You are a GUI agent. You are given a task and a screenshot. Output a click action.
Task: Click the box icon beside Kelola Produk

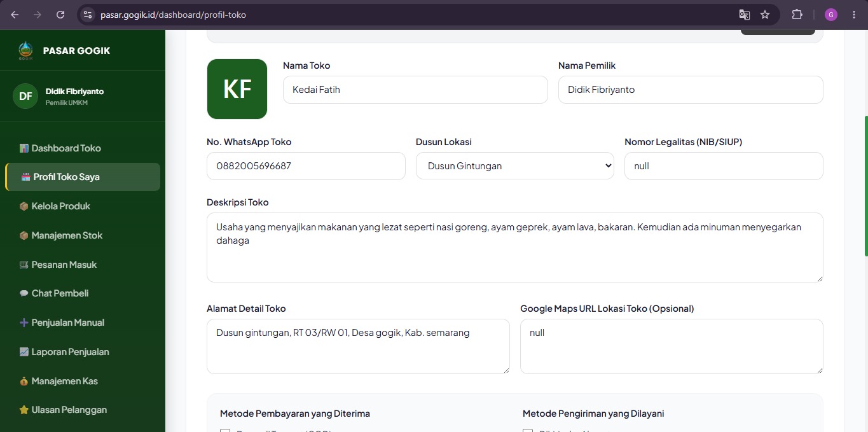24,206
